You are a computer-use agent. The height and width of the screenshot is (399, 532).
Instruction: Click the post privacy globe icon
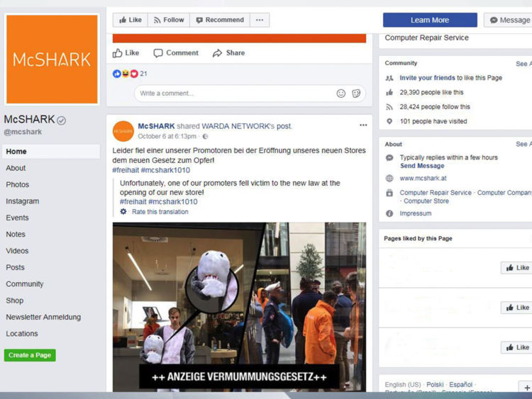click(x=205, y=137)
